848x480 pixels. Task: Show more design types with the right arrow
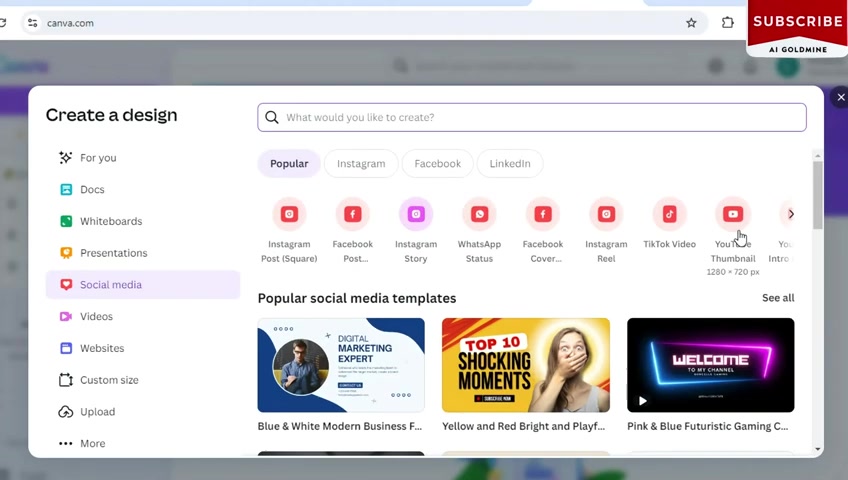791,214
